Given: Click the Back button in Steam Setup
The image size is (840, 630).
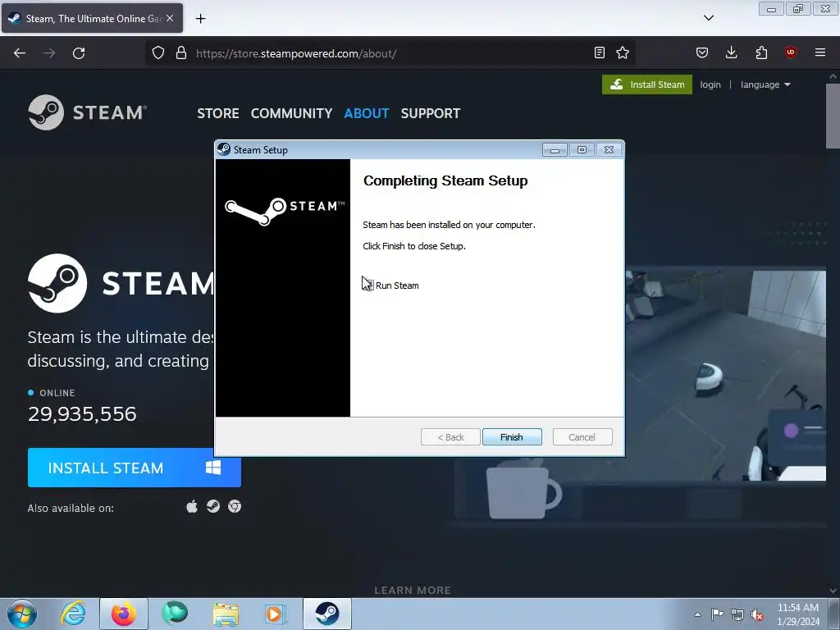Looking at the screenshot, I should [x=450, y=437].
